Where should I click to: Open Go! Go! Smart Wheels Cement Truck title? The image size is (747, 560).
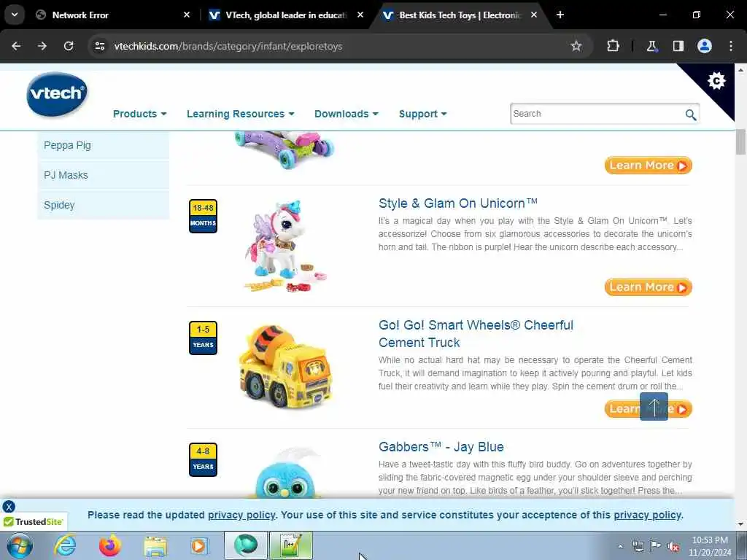click(x=476, y=334)
